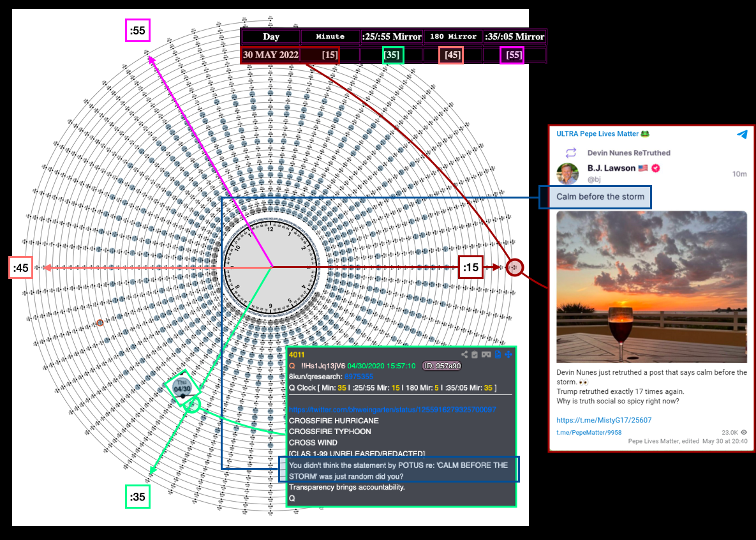This screenshot has height=540, width=756.
Task: Click the circled node on the :15 line
Action: 515,267
